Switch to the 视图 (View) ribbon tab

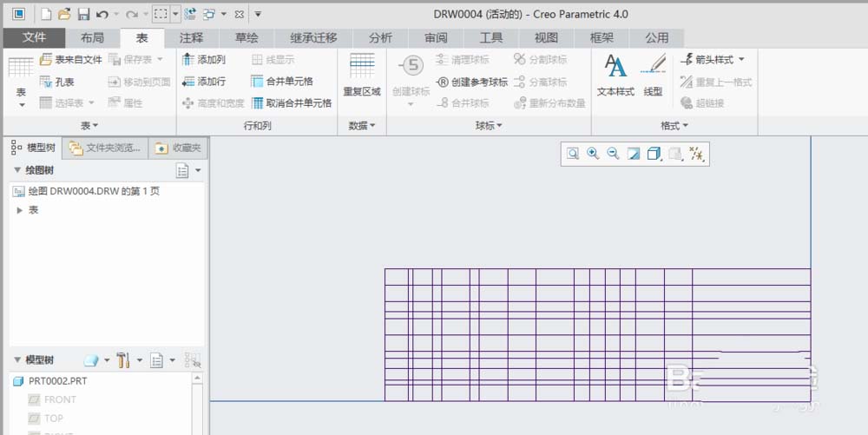546,37
